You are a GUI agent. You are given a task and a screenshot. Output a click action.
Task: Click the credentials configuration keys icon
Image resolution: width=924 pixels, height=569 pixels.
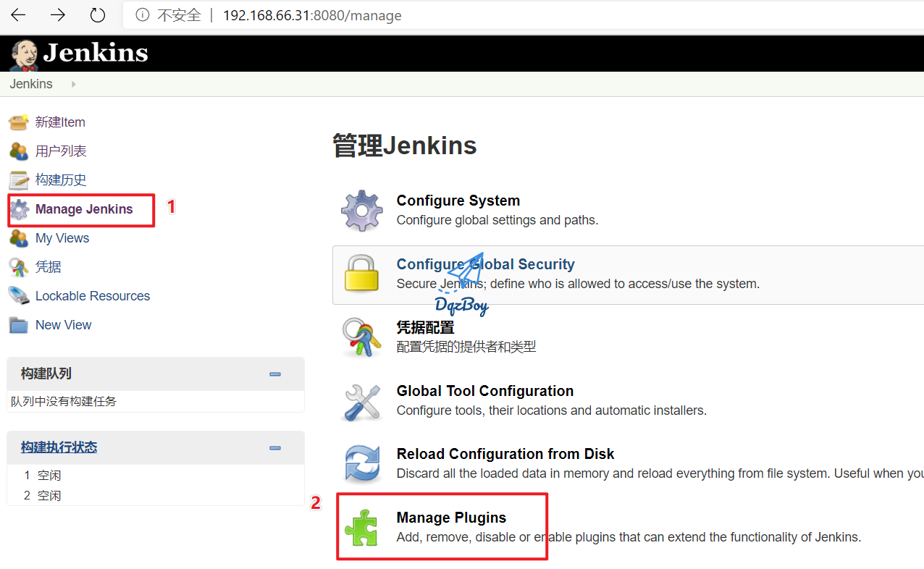tap(361, 337)
